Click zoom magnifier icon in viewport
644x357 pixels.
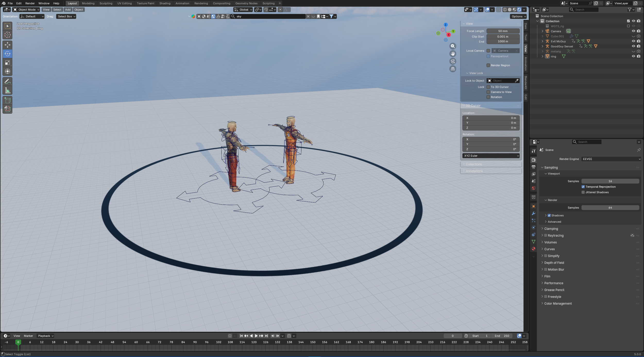click(453, 46)
